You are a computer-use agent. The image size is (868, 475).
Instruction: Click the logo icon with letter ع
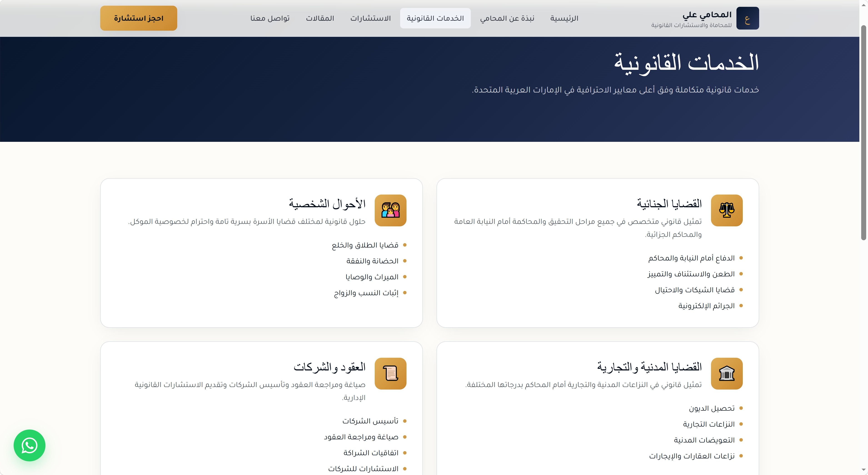tap(747, 18)
